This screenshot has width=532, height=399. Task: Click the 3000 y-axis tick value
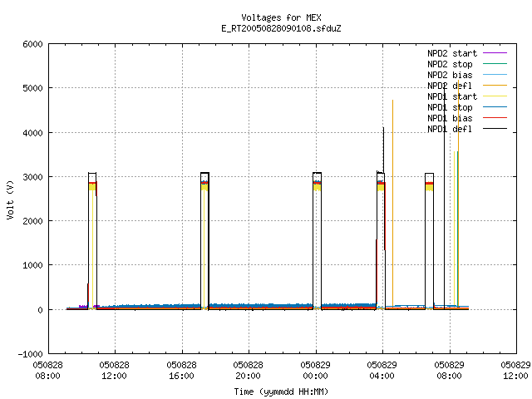click(32, 177)
